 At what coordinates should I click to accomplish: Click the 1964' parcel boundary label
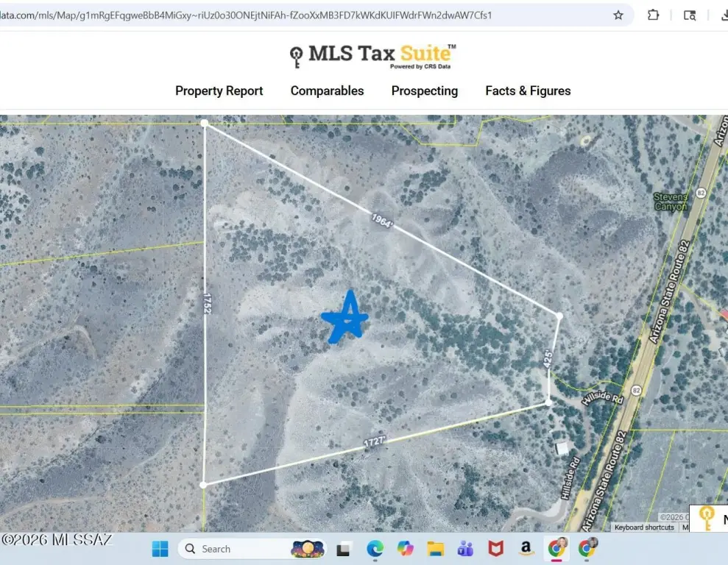tap(382, 221)
